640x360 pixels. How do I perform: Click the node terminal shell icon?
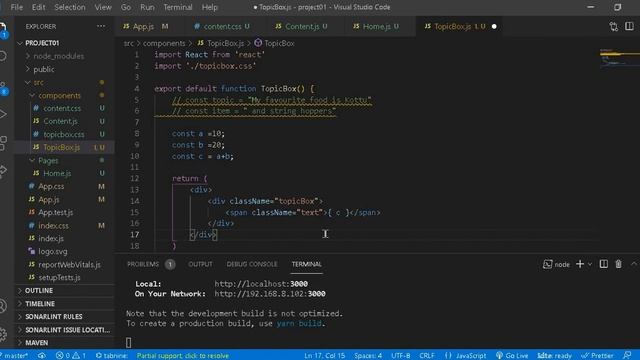pyautogui.click(x=547, y=264)
